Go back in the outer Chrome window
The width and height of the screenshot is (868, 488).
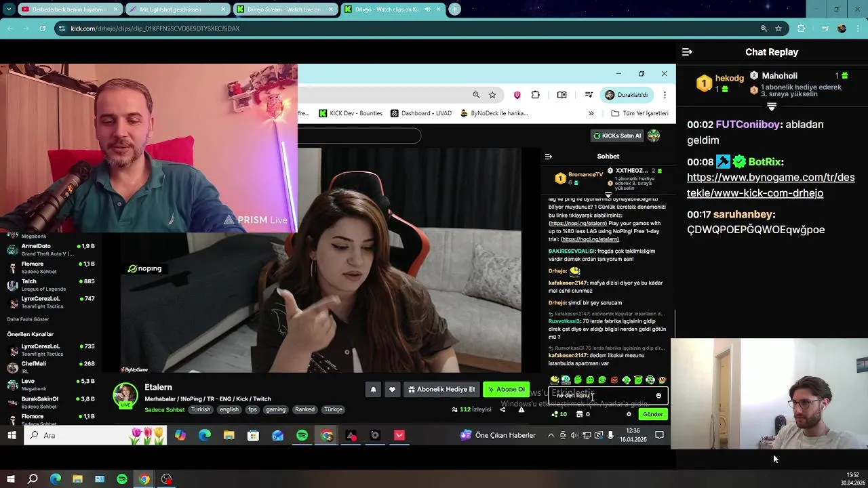click(9, 28)
